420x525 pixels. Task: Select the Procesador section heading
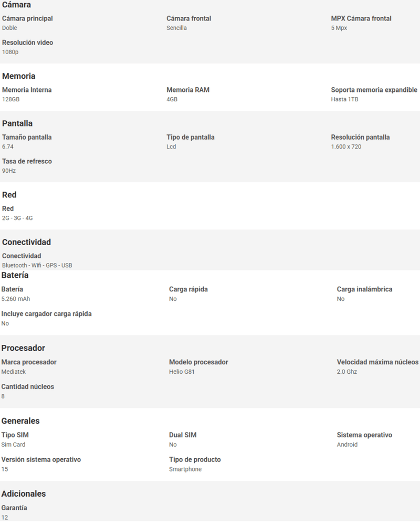(23, 348)
